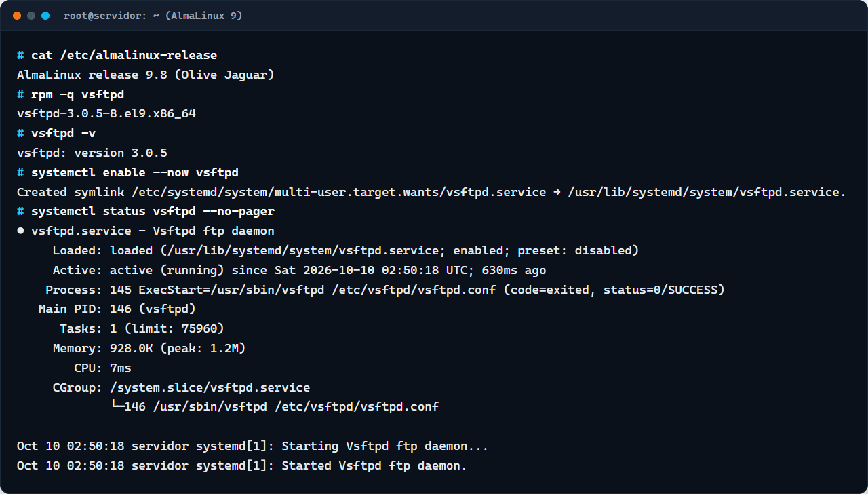Click the Loaded: line of the service status
This screenshot has width=868, height=494.
pyautogui.click(x=346, y=250)
